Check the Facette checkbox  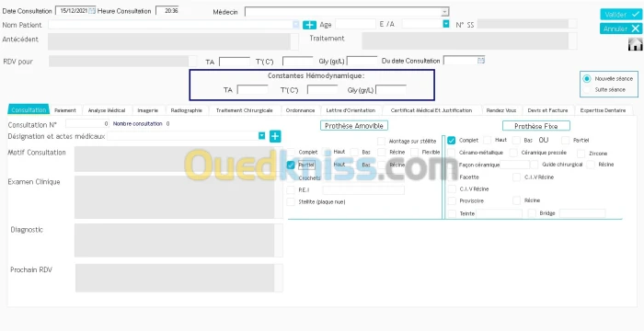[452, 177]
